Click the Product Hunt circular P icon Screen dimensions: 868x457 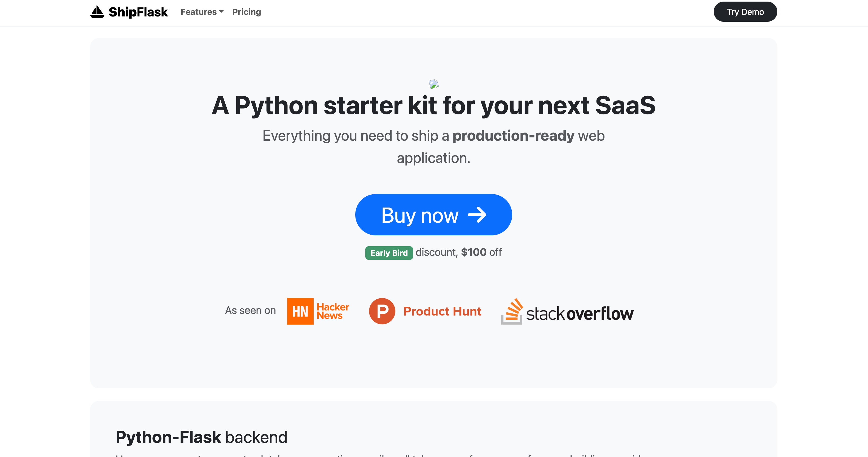tap(382, 311)
